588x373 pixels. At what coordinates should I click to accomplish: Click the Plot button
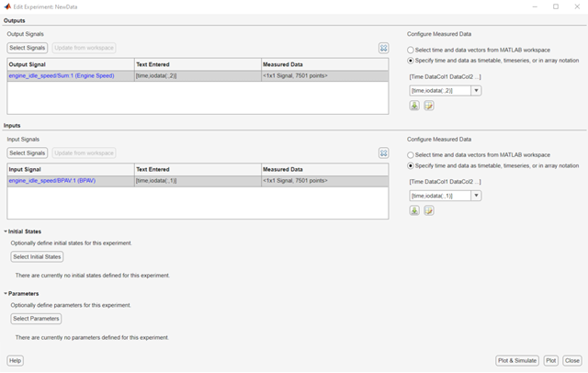pyautogui.click(x=551, y=361)
